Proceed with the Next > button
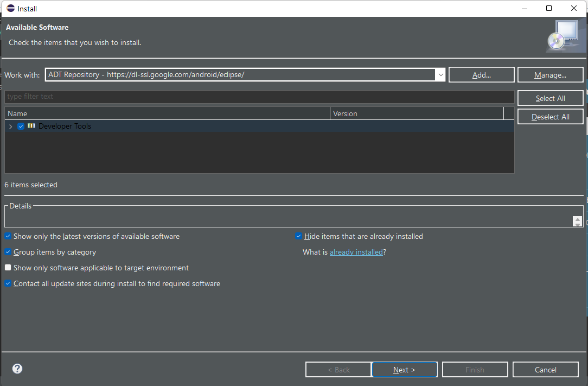 click(404, 370)
